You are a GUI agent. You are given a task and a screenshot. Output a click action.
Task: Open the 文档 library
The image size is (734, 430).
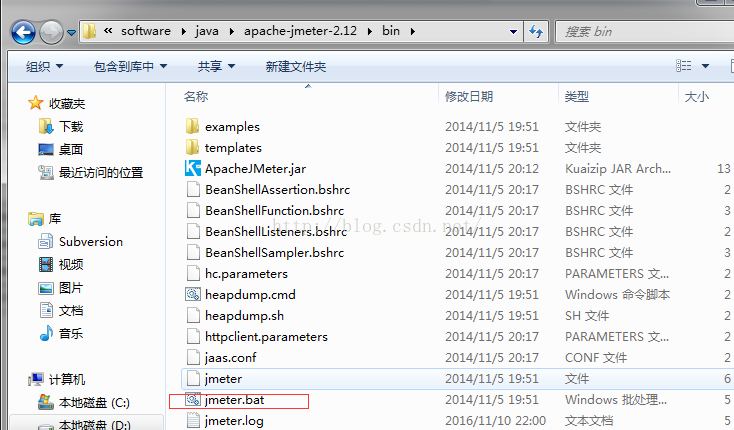point(60,310)
